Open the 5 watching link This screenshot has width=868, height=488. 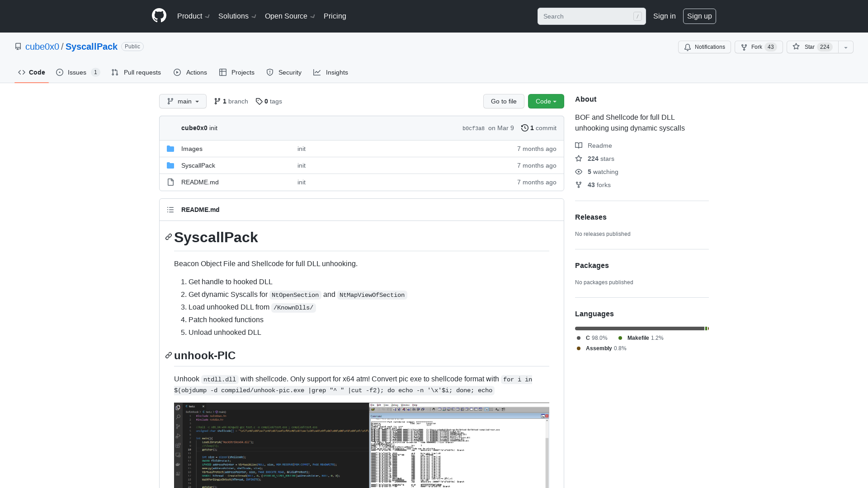[597, 172]
